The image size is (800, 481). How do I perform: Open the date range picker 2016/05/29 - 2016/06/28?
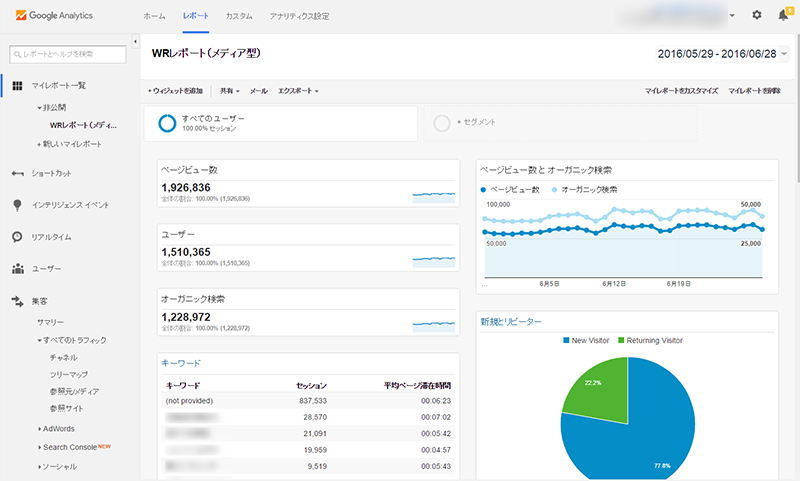(x=722, y=54)
